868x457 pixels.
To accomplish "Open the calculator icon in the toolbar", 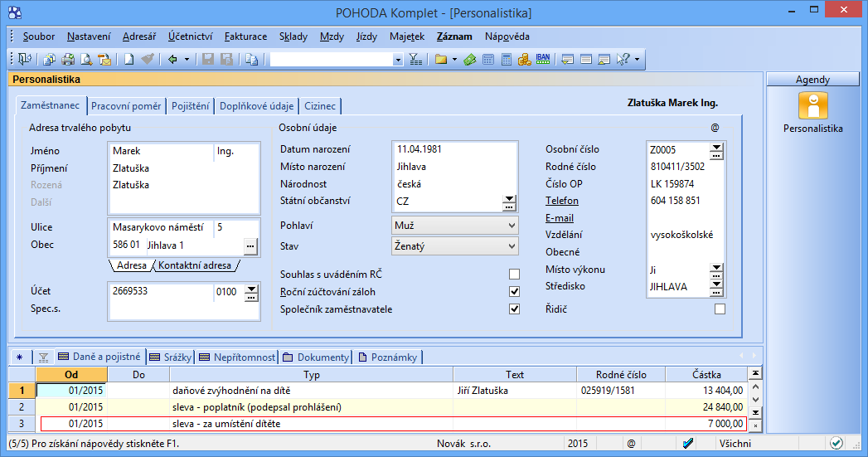I will click(506, 60).
